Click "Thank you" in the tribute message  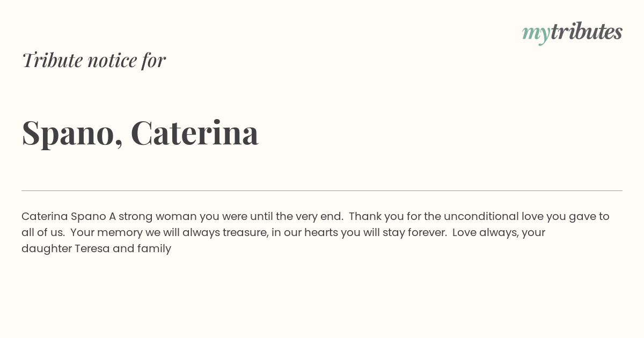[374, 217]
